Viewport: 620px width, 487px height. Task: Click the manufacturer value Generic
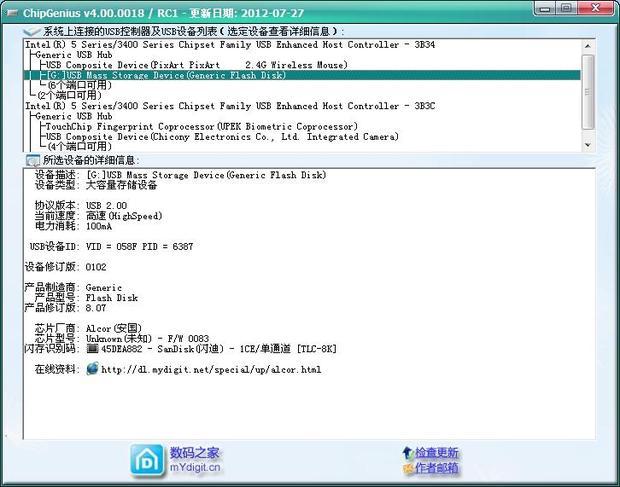click(104, 287)
